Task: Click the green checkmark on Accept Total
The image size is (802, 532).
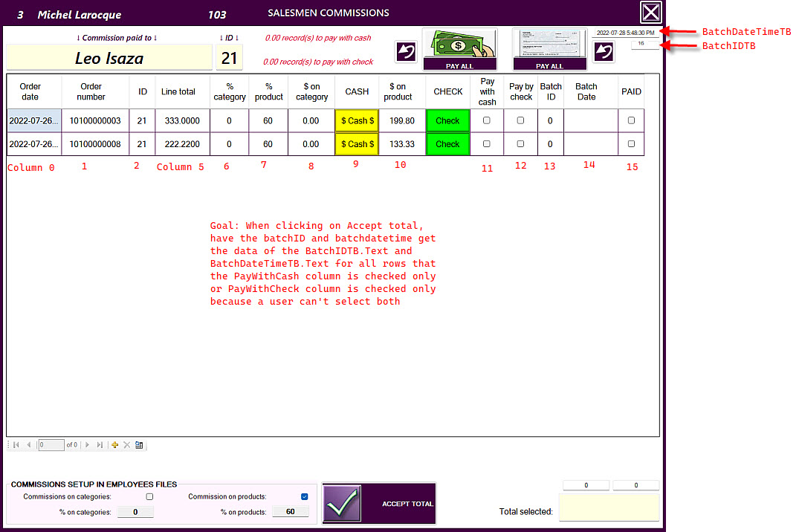Action: [x=341, y=503]
